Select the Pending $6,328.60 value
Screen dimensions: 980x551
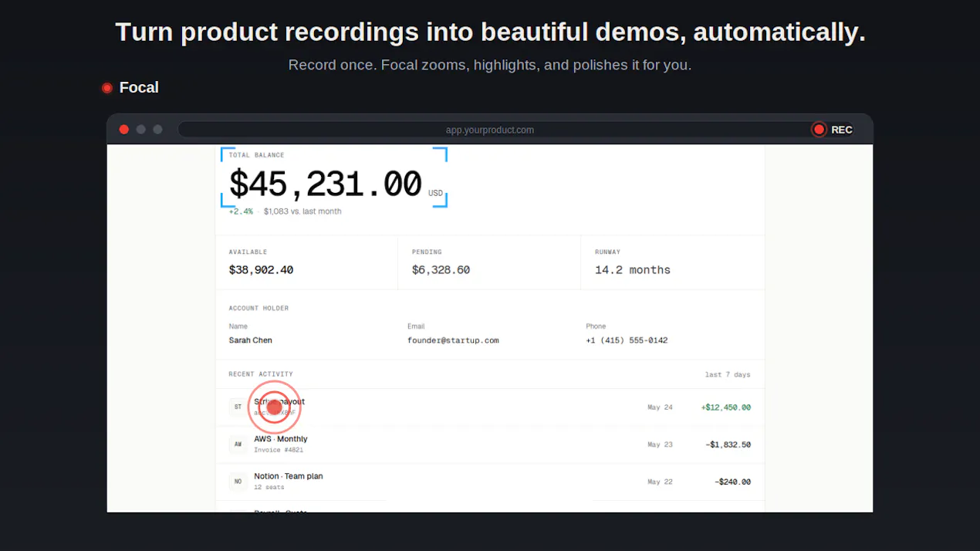pos(441,270)
